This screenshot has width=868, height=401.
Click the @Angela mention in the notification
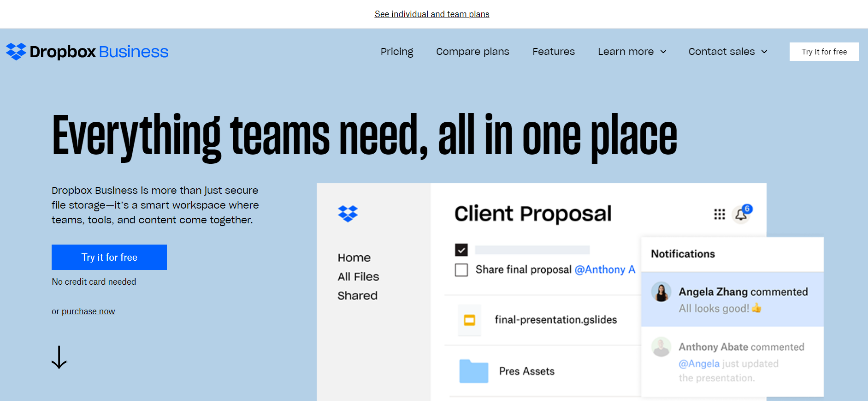pos(699,364)
